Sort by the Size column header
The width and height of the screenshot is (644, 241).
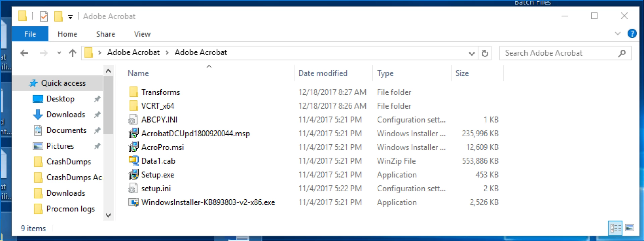pos(462,73)
